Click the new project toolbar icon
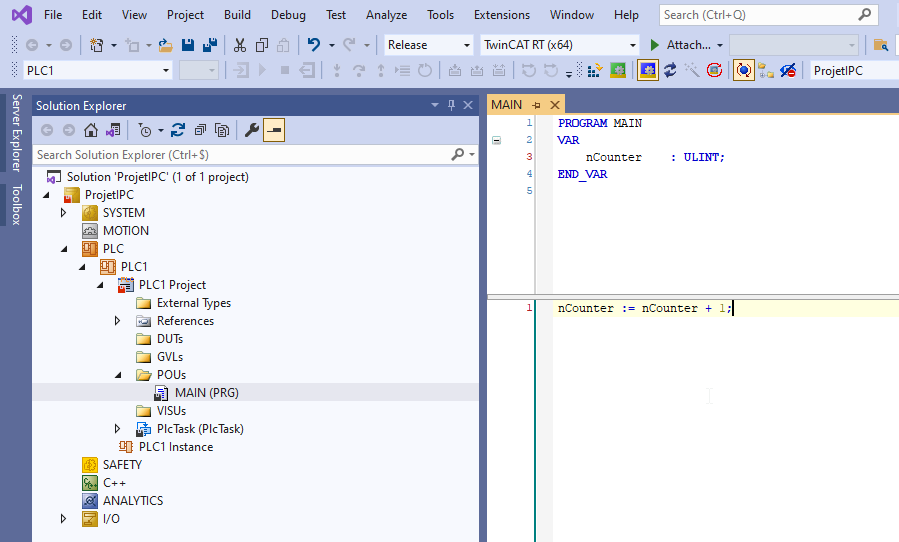899x542 pixels. (x=97, y=45)
